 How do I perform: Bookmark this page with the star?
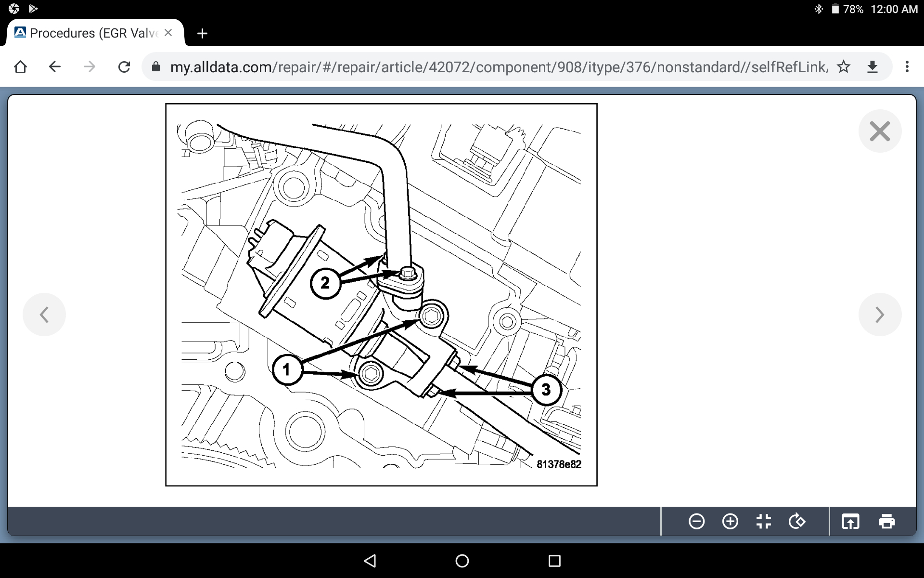click(x=844, y=66)
